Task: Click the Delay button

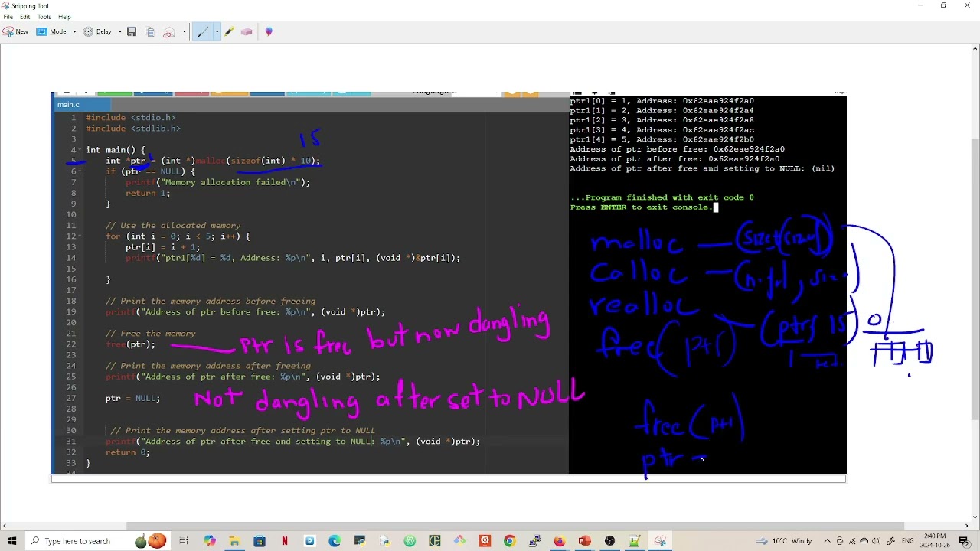Action: click(98, 31)
